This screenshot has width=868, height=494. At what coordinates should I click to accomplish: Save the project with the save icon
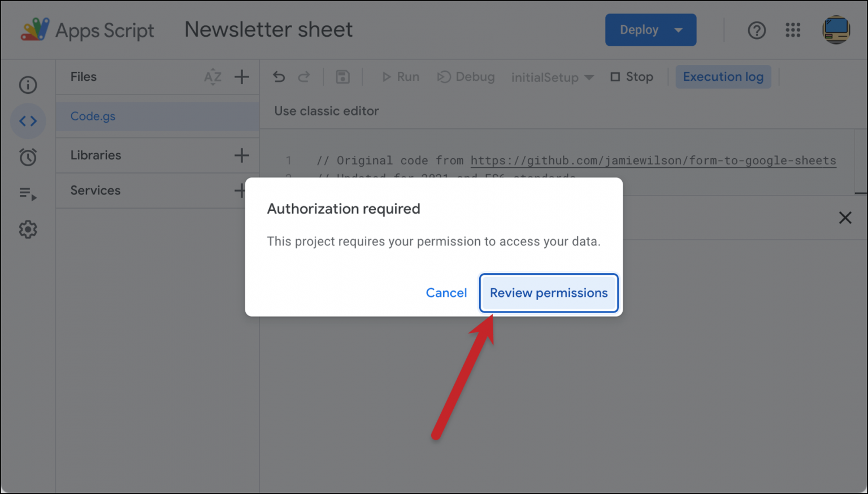coord(342,76)
